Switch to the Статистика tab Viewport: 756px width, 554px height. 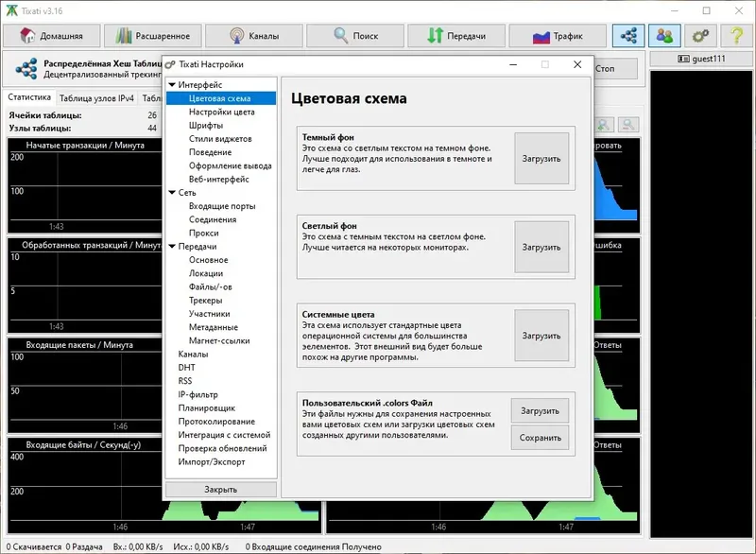29,97
